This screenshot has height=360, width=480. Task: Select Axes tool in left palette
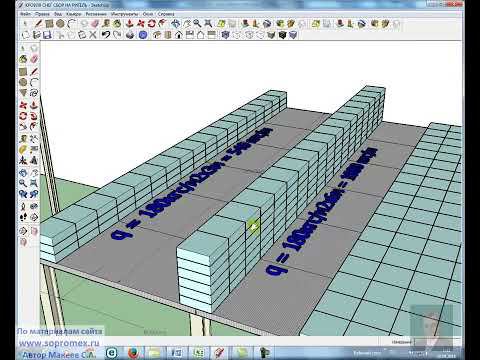(x=23, y=160)
